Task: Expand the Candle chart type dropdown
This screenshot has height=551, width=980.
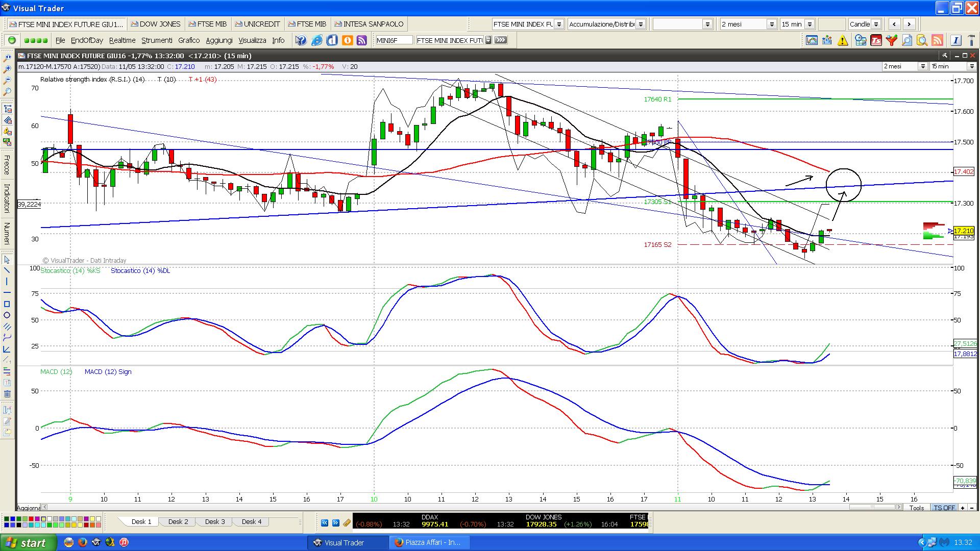Action: (x=876, y=24)
